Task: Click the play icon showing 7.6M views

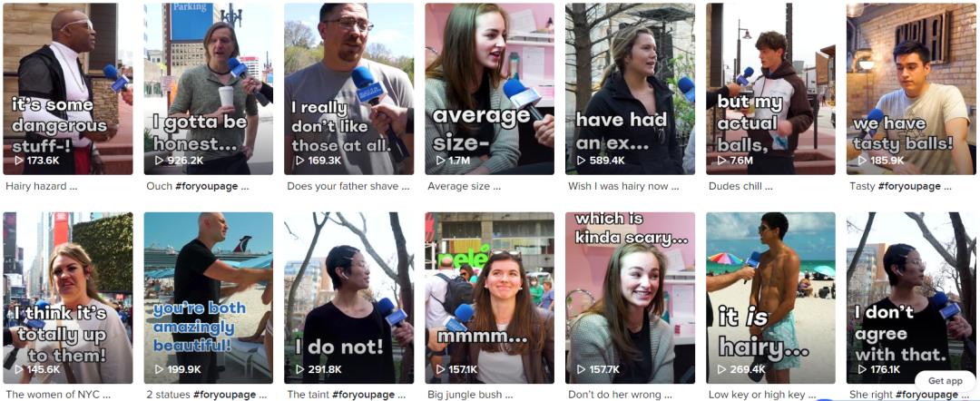Action: (x=722, y=161)
